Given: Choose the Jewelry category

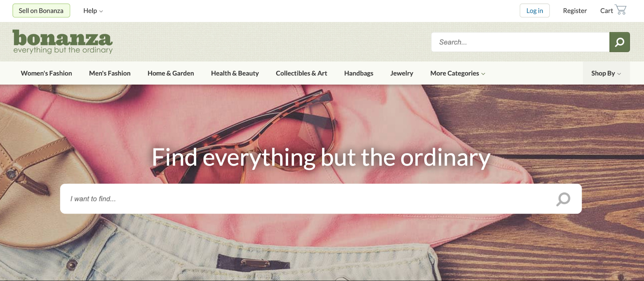Looking at the screenshot, I should click(402, 73).
